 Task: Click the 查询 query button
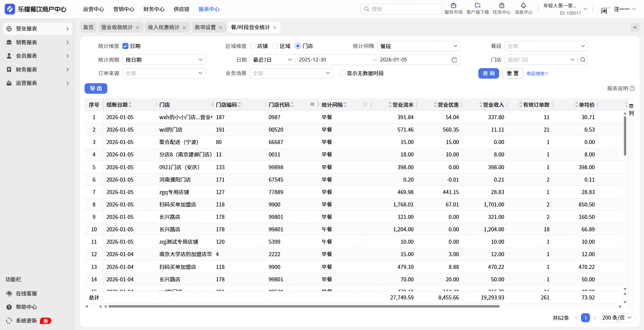tap(488, 73)
